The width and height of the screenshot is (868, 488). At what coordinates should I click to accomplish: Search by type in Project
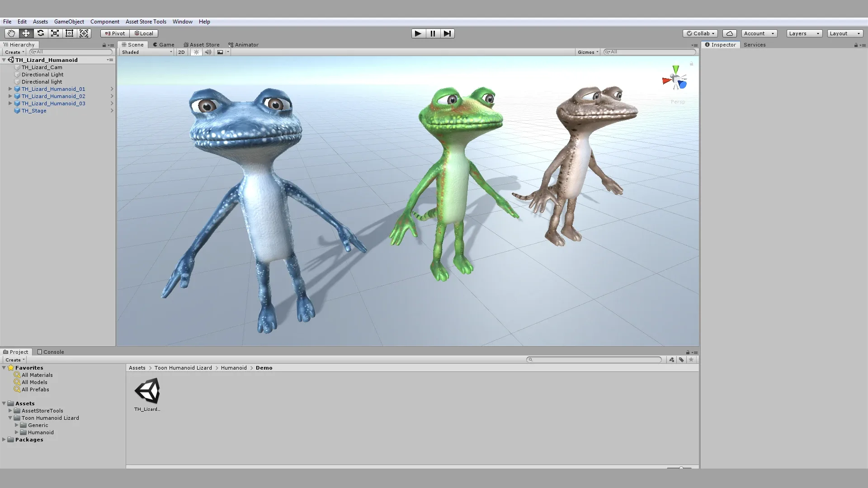click(672, 360)
